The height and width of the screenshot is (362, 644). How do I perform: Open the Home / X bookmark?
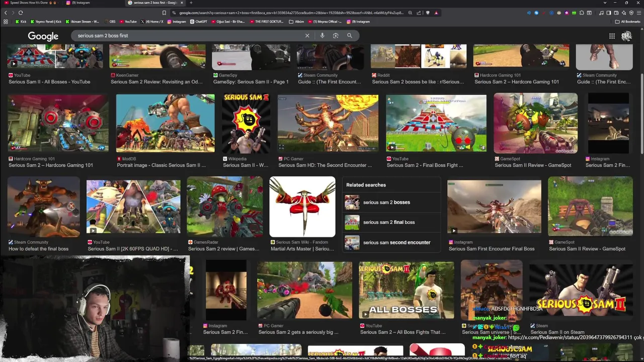click(x=152, y=22)
